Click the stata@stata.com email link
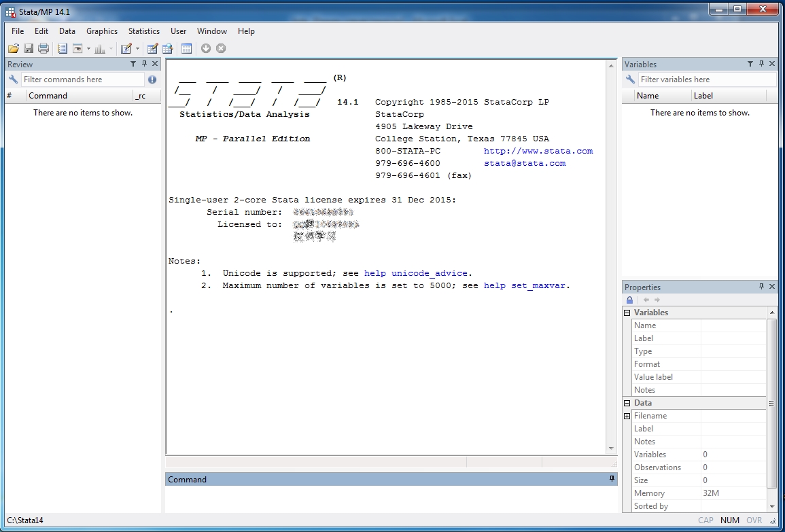785x532 pixels. (525, 163)
